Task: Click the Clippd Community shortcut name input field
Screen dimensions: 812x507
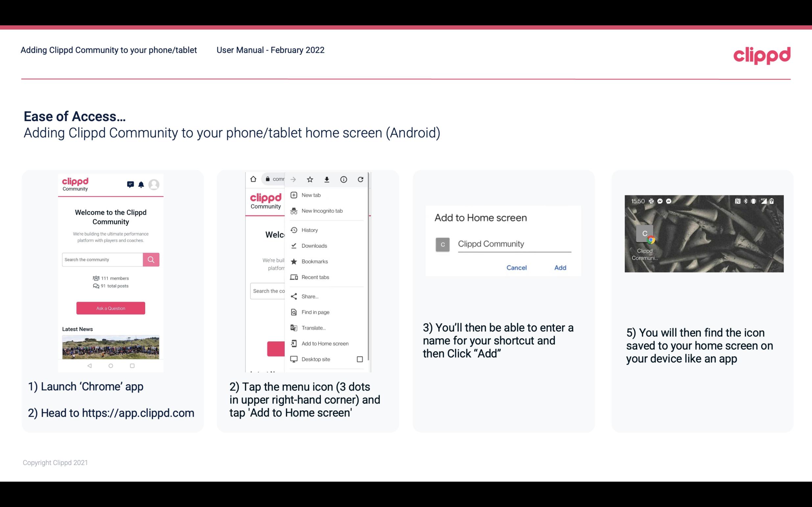Action: [513, 244]
